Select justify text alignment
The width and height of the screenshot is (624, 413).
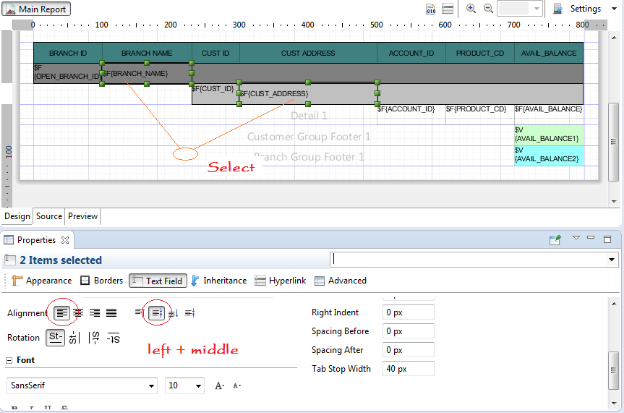click(x=111, y=313)
